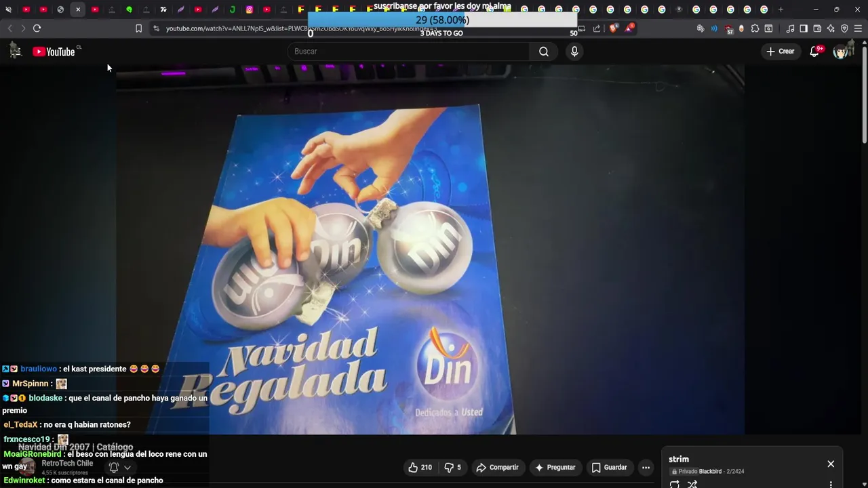Screen dimensions: 868x488
Task: Open the Crear button
Action: (780, 52)
